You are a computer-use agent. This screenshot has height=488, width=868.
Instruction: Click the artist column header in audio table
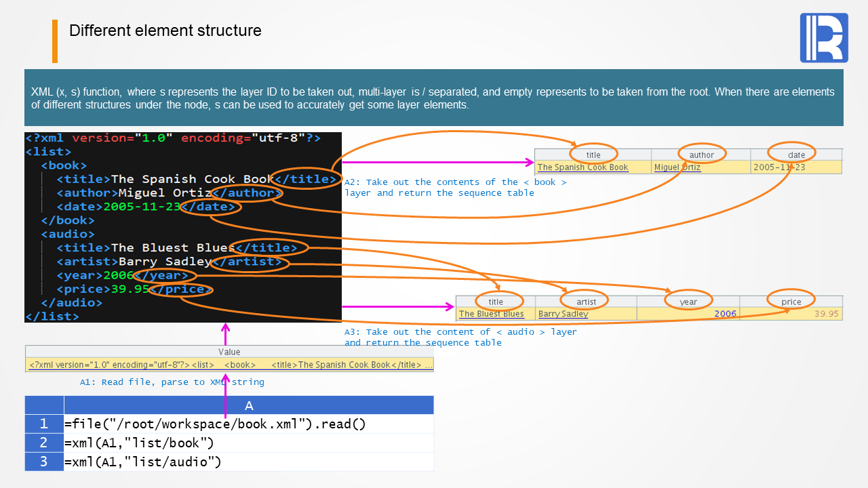[586, 302]
